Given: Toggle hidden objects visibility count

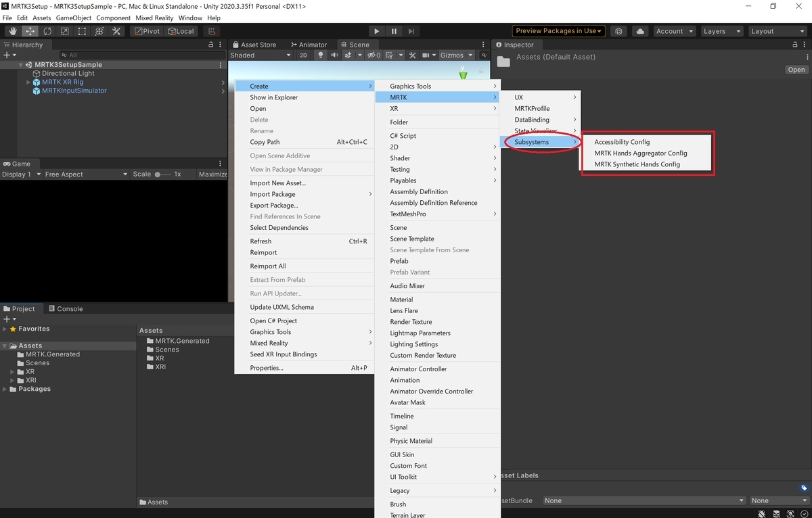Looking at the screenshot, I should [x=374, y=55].
